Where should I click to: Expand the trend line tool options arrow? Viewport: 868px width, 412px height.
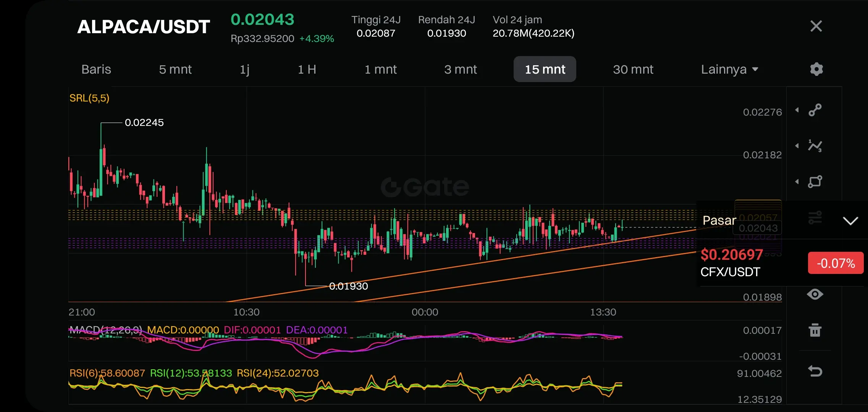pyautogui.click(x=797, y=110)
